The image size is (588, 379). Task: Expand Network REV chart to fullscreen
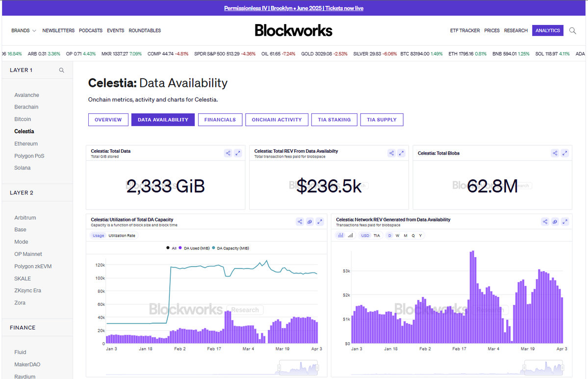point(565,222)
